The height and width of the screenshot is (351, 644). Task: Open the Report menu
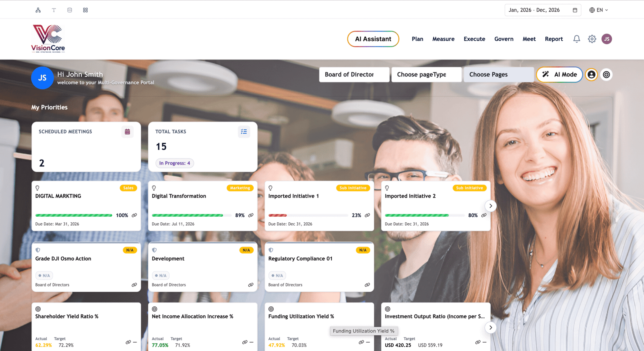[x=554, y=39]
